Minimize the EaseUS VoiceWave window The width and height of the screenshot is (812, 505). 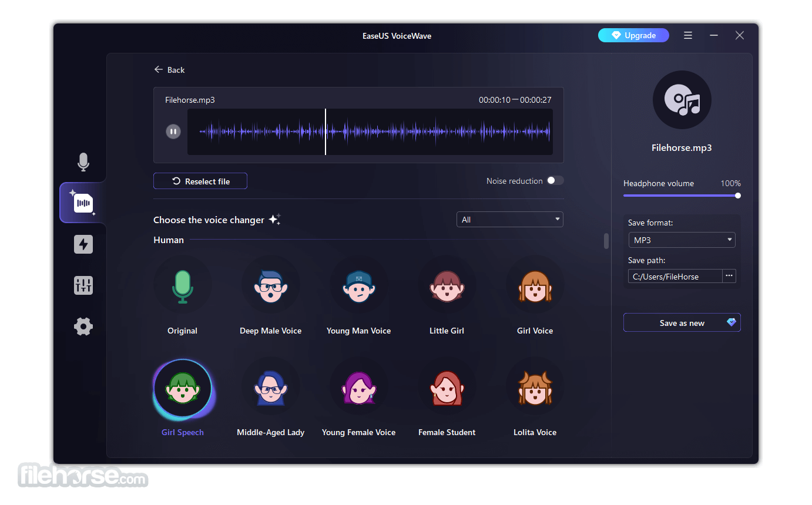[x=714, y=35]
